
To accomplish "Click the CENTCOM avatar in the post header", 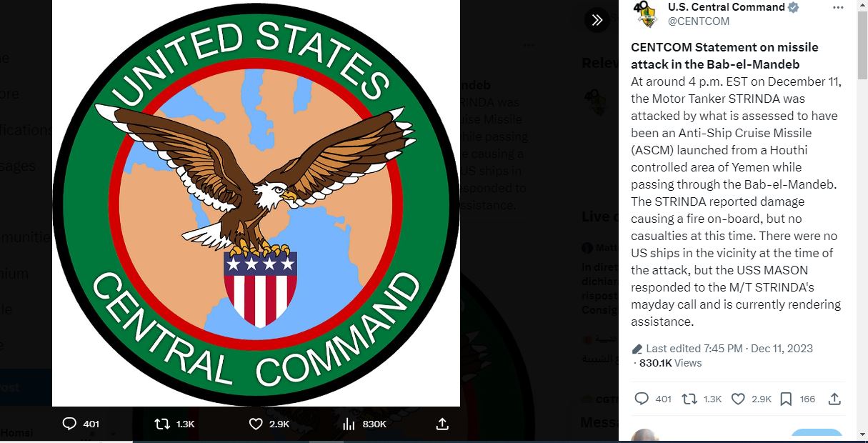I will click(x=647, y=14).
